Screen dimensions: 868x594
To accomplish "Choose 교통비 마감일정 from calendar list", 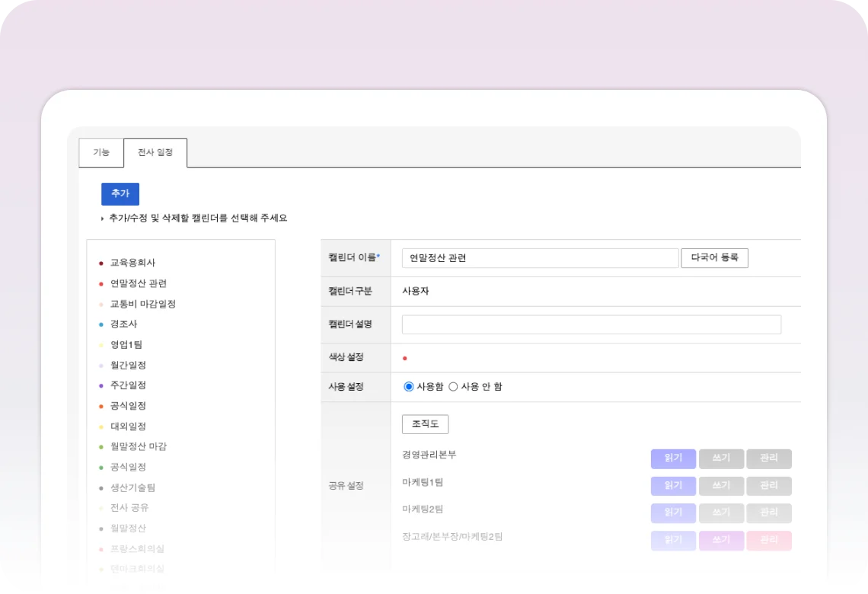I will pos(142,304).
